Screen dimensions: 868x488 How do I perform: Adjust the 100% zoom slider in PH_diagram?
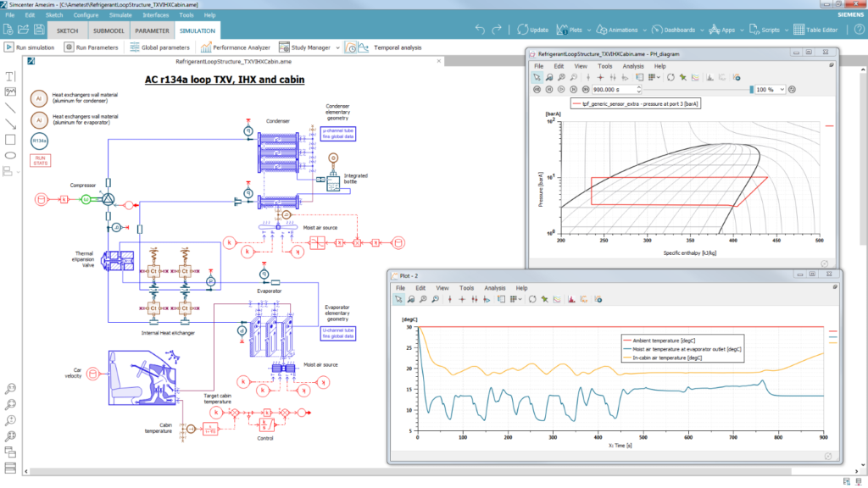(x=752, y=89)
